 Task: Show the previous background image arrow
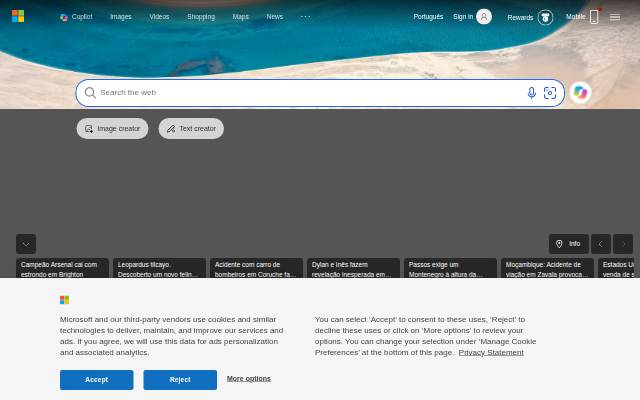click(601, 244)
